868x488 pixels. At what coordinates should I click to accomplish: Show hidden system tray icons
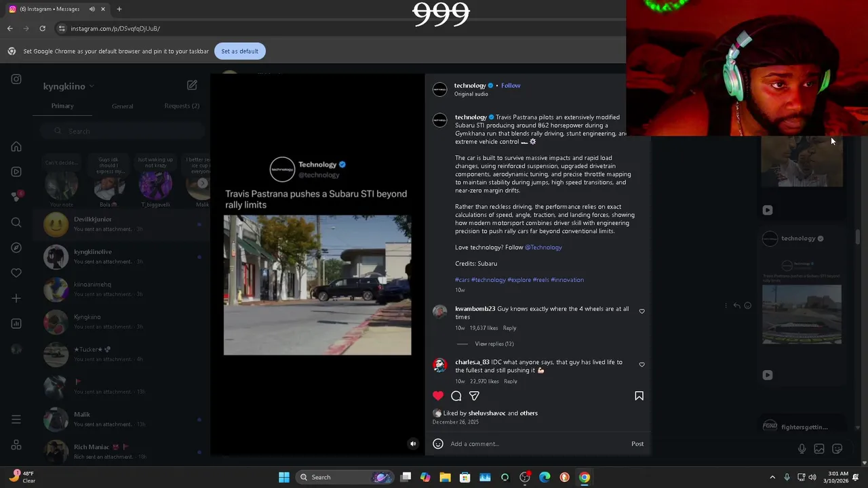coord(772,477)
